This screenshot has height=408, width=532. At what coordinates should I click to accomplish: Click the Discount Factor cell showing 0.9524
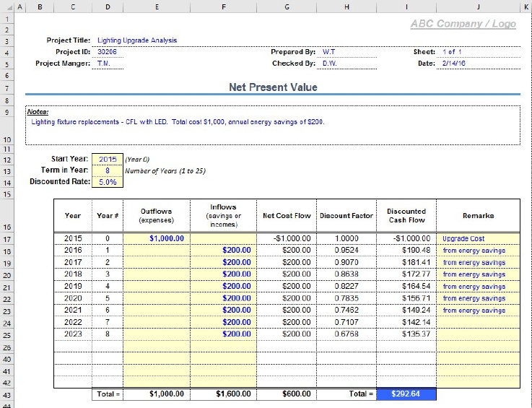(x=346, y=251)
